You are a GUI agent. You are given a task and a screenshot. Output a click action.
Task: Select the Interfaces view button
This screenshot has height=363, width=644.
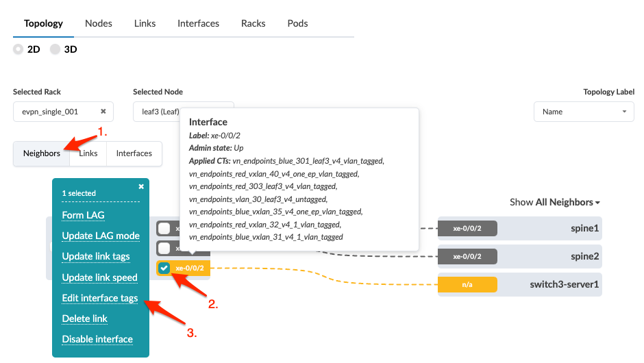(x=134, y=153)
